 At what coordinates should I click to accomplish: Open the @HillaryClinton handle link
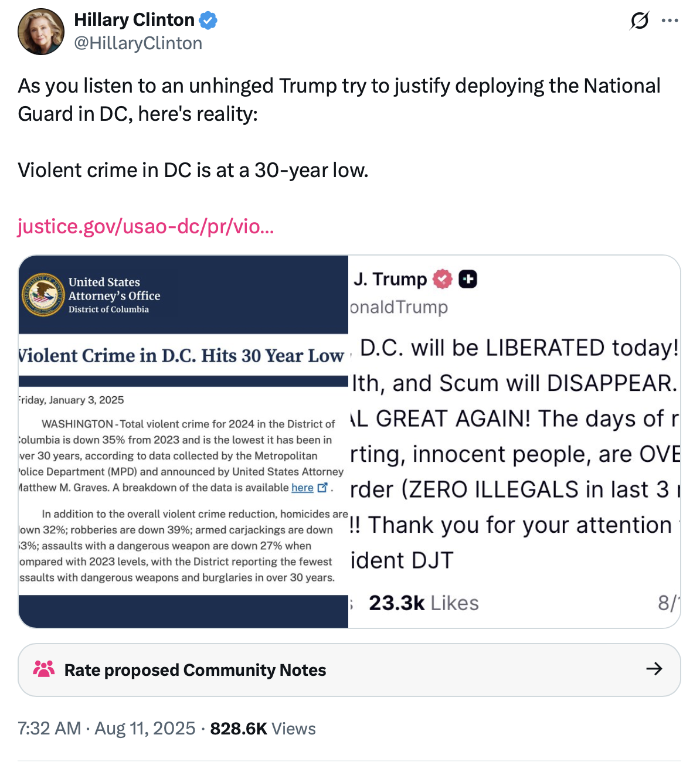pos(138,43)
